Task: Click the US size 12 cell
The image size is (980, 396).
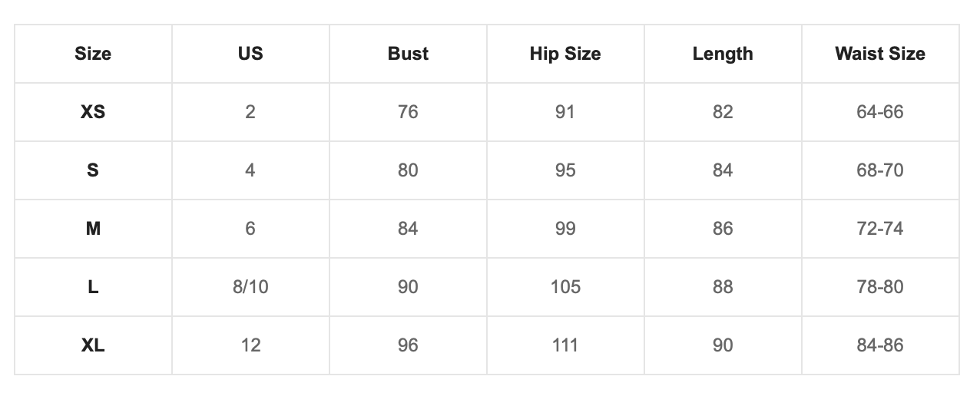Action: pos(250,345)
